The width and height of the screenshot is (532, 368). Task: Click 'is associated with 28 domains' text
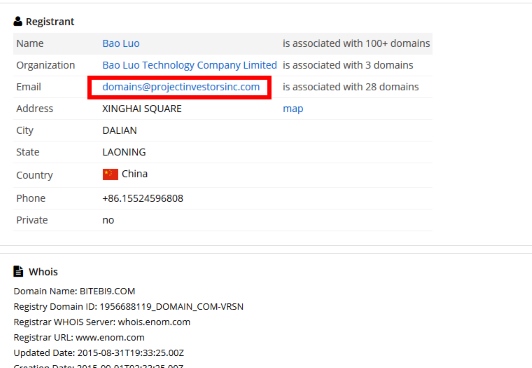coord(351,87)
